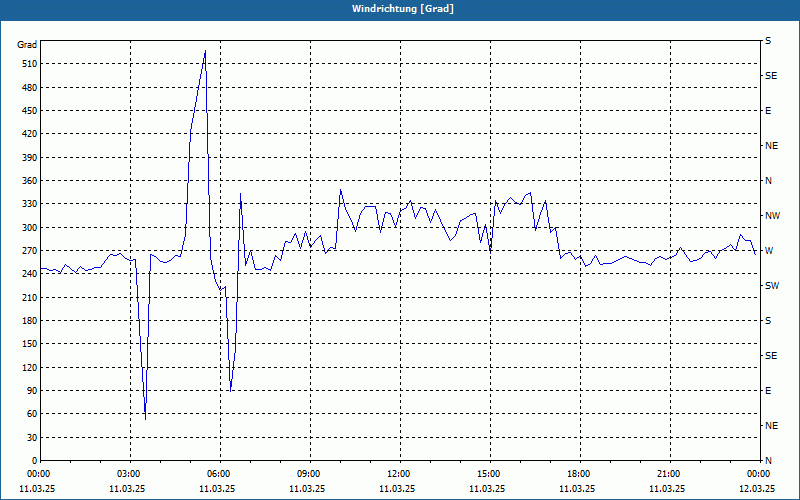Screen dimensions: 800x500
Task: Click the highest peak of the blue line
Action: (x=205, y=51)
